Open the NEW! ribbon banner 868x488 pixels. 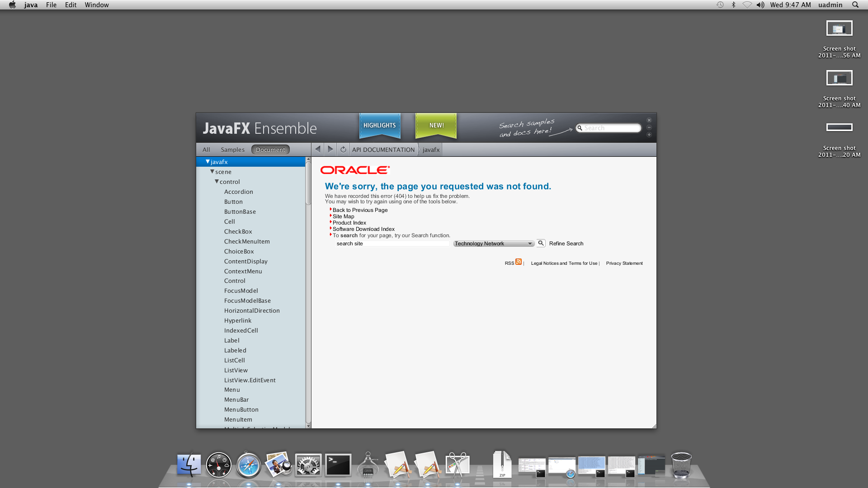click(x=436, y=125)
